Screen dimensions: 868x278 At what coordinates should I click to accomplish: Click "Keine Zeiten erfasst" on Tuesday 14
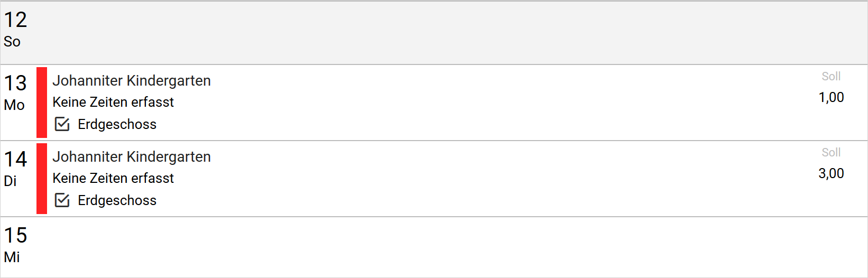point(113,178)
